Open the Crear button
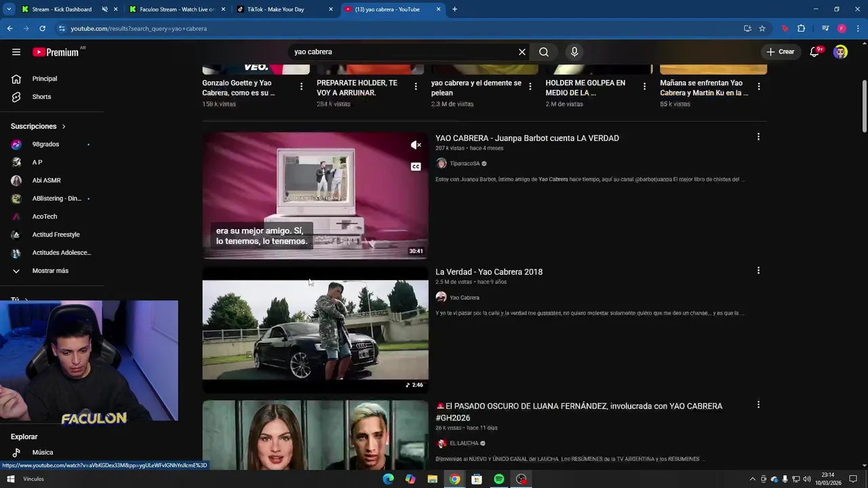 (x=780, y=52)
